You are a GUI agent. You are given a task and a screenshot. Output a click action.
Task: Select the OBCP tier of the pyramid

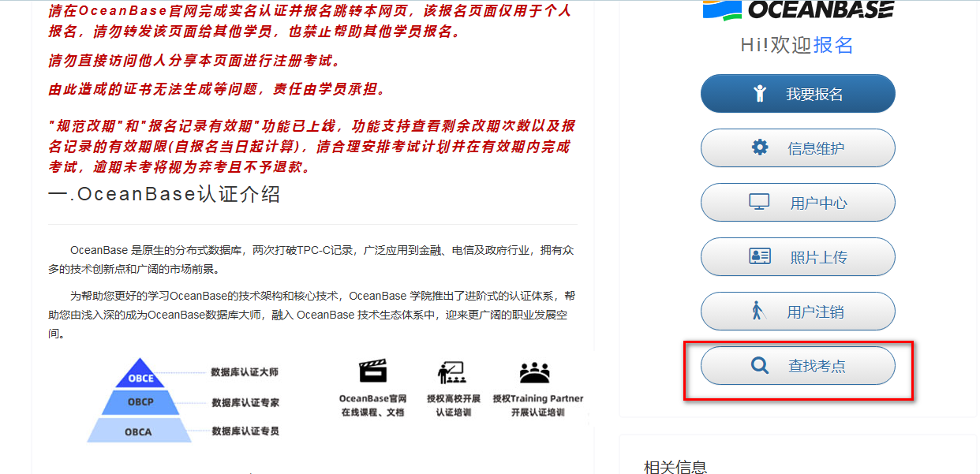[140, 402]
